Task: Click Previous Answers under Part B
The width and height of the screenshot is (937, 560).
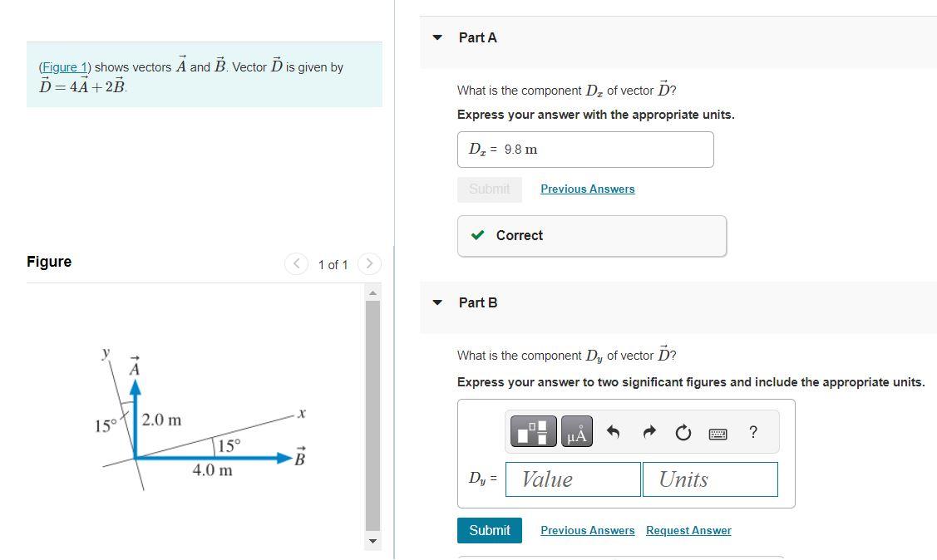Action: tap(587, 530)
